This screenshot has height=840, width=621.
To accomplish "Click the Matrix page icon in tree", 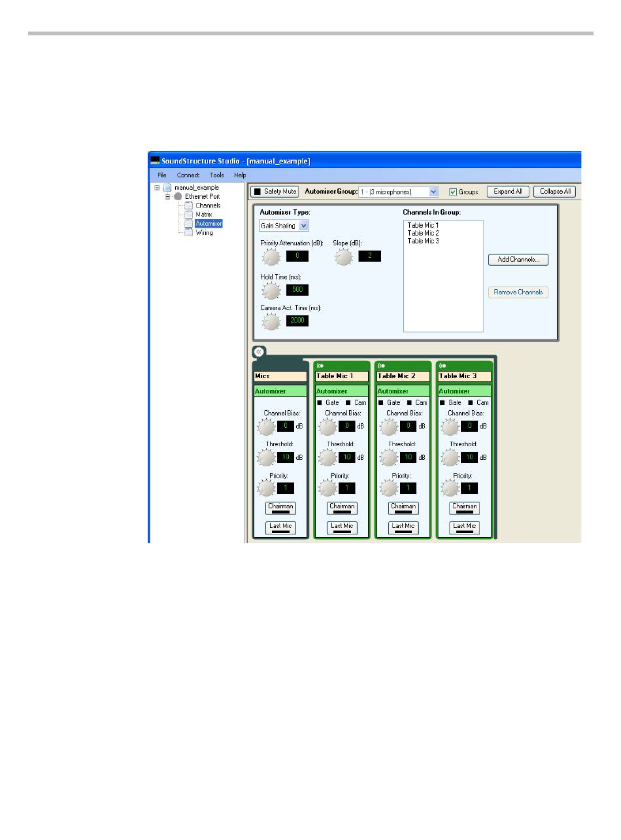I will tap(189, 214).
